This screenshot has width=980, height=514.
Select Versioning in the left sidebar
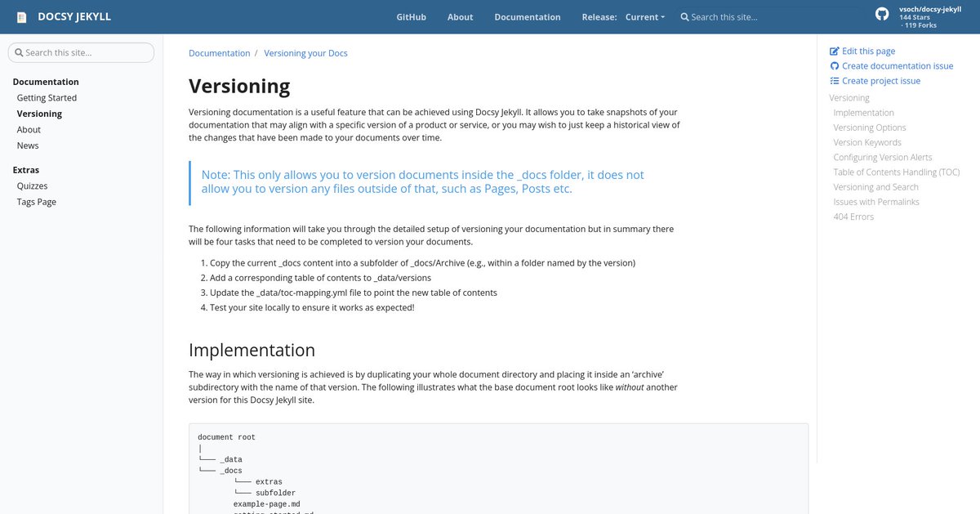pos(39,114)
